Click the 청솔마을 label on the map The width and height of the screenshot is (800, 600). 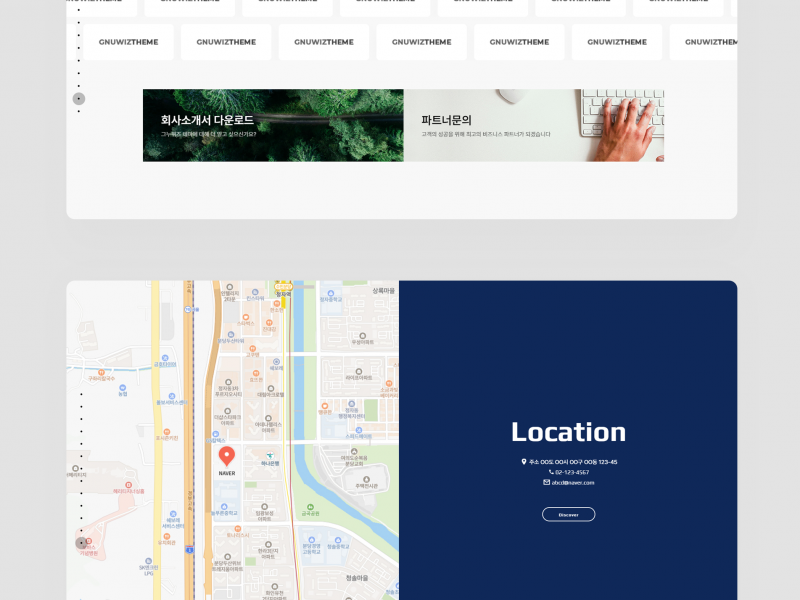coord(357,578)
